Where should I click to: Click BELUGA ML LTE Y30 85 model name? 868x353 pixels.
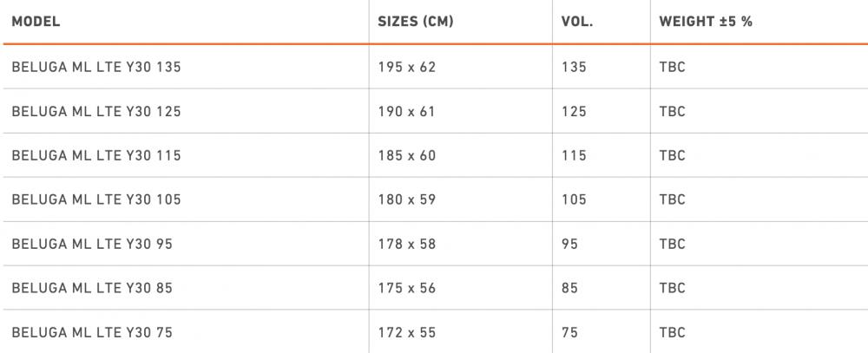pyautogui.click(x=92, y=288)
